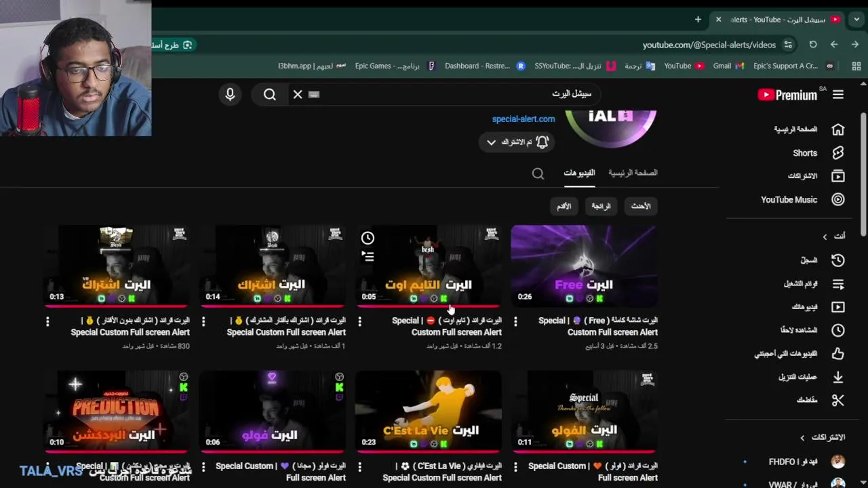Click the youtube.com address bar URL
Viewport: 868px width, 488px height.
tap(709, 45)
